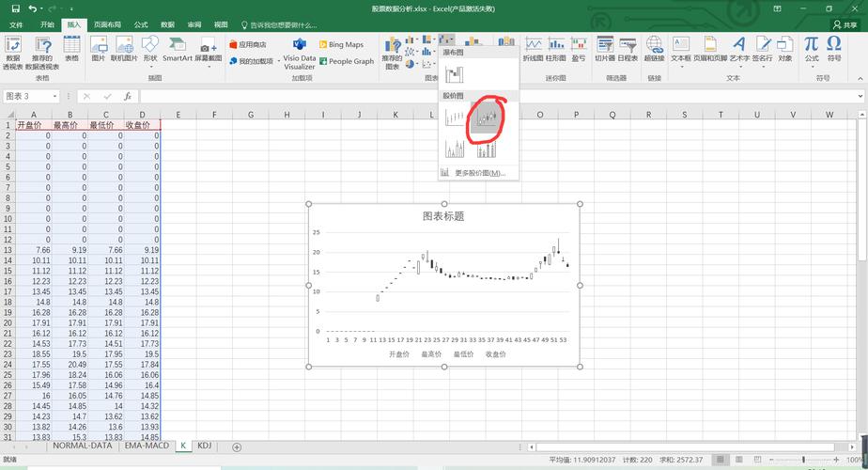Open the App Store (应用商店)
Image resolution: width=868 pixels, height=470 pixels.
[x=248, y=44]
